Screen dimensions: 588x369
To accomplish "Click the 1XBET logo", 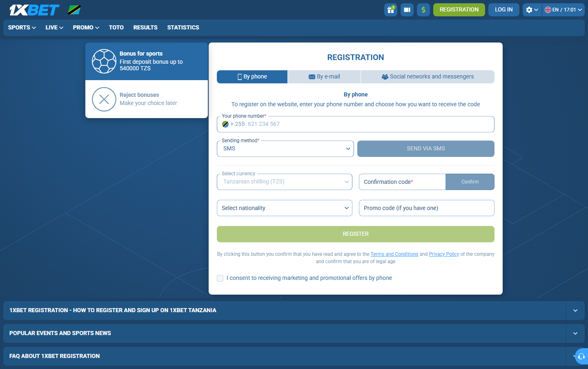I will point(34,10).
